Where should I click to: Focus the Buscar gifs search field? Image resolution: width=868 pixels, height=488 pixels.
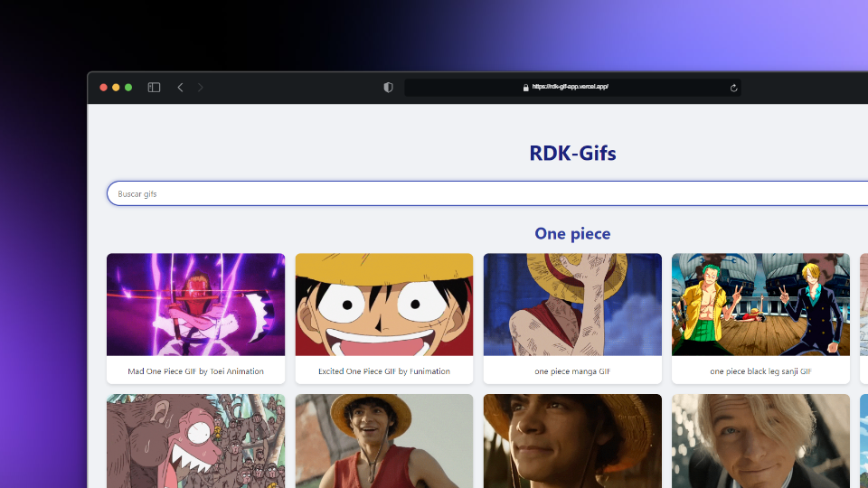(487, 193)
